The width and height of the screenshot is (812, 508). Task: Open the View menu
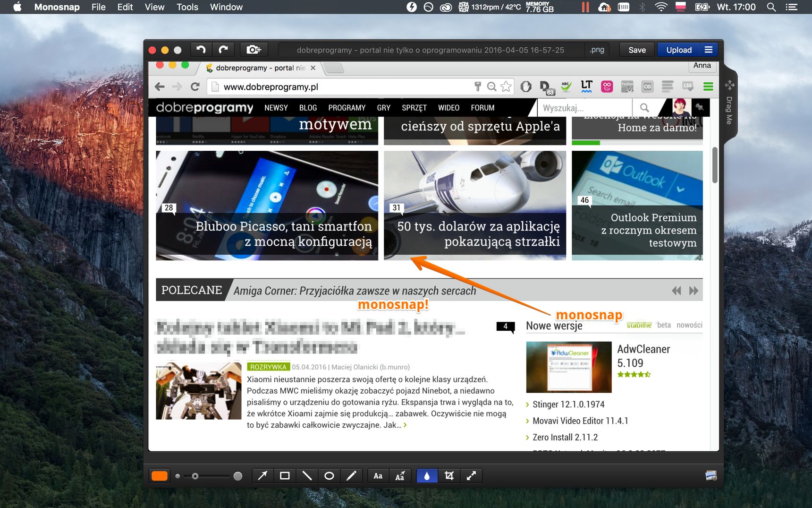[154, 7]
